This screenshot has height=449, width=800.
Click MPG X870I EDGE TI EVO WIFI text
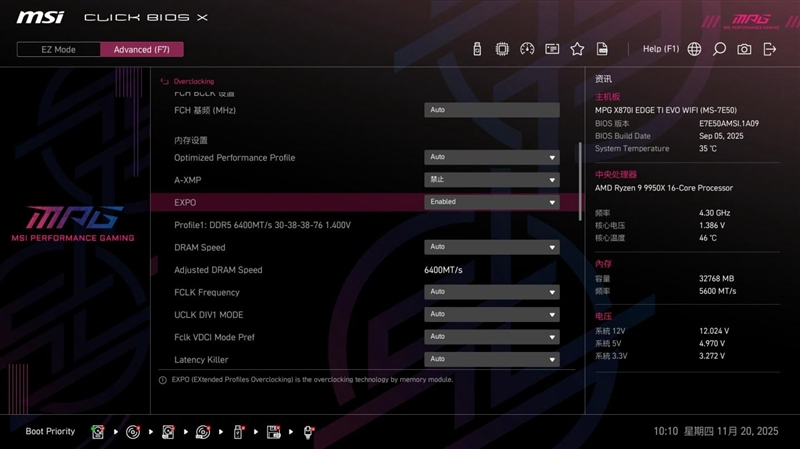pos(666,110)
